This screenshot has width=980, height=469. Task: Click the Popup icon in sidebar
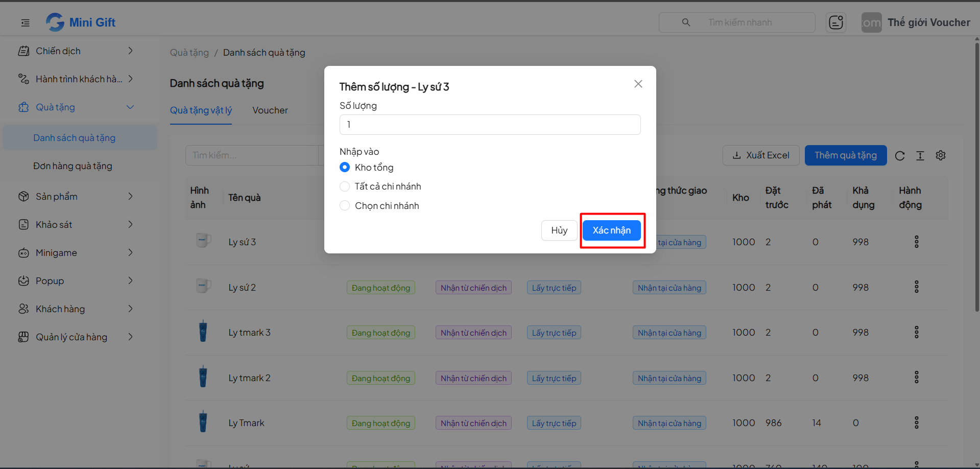tap(23, 280)
